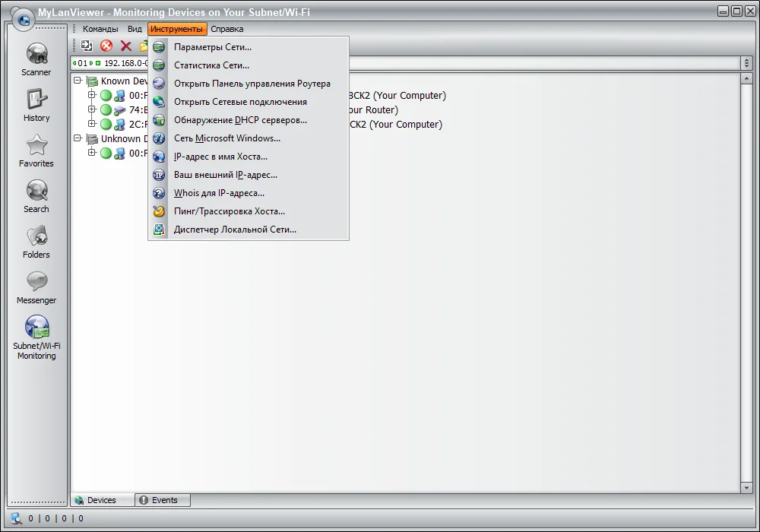Screen dimensions: 760x532
Task: Select the Unknown Devices group label
Action: point(124,138)
